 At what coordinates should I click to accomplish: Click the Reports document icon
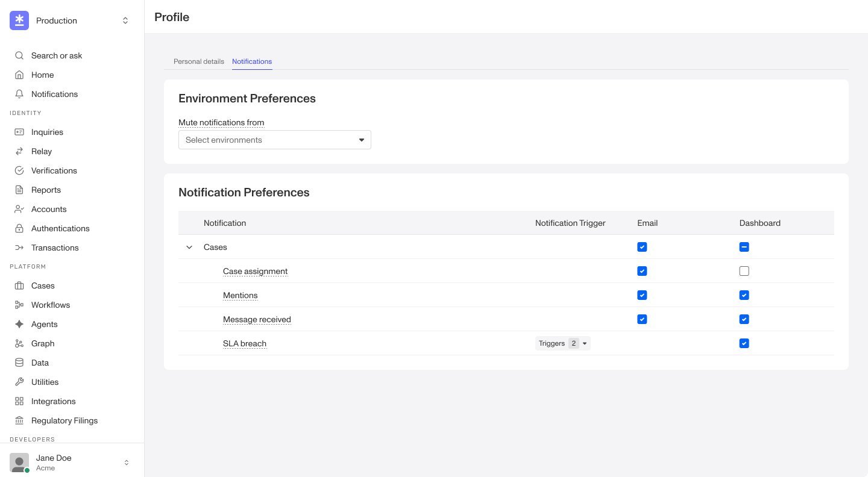coord(19,190)
